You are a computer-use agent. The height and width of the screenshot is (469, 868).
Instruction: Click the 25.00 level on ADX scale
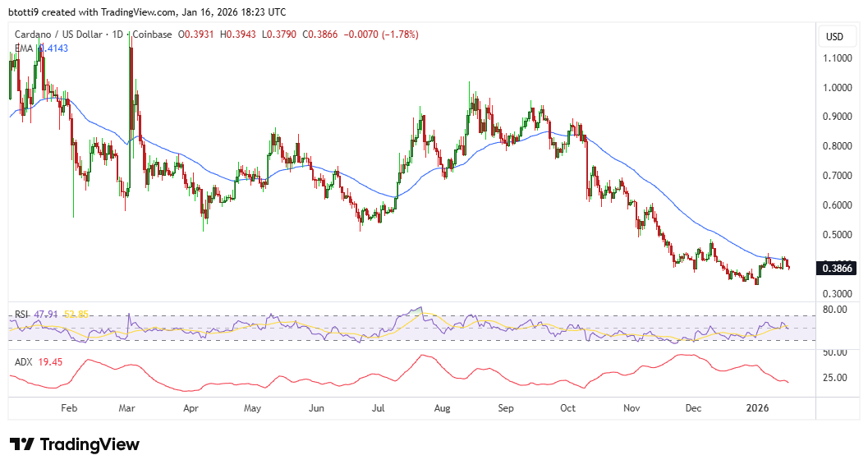(x=834, y=378)
